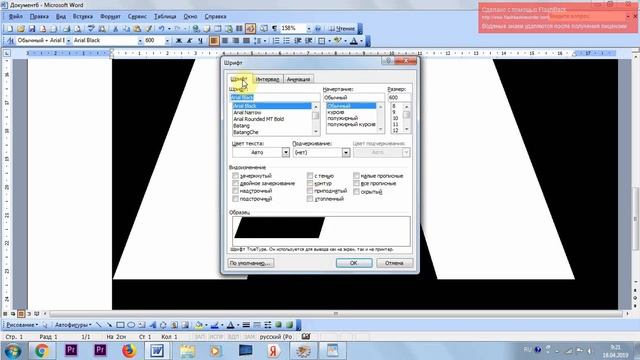This screenshot has width=640, height=360.
Task: Select the Oval drawing tool
Action: pos(131,325)
